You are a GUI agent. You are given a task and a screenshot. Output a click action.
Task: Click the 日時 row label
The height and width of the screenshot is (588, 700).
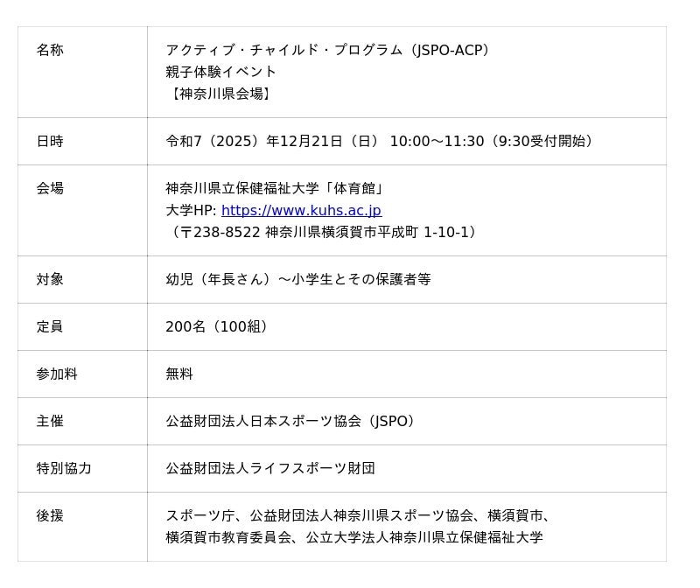point(50,142)
